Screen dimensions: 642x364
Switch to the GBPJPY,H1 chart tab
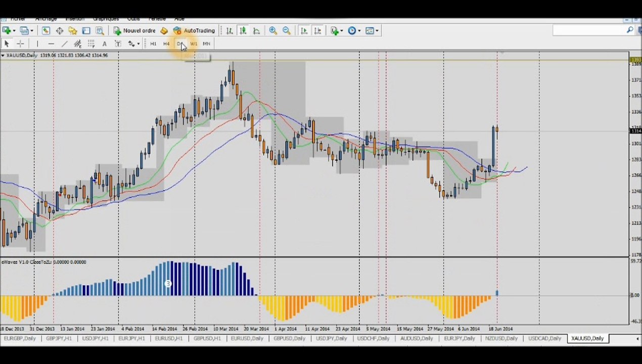click(x=59, y=339)
